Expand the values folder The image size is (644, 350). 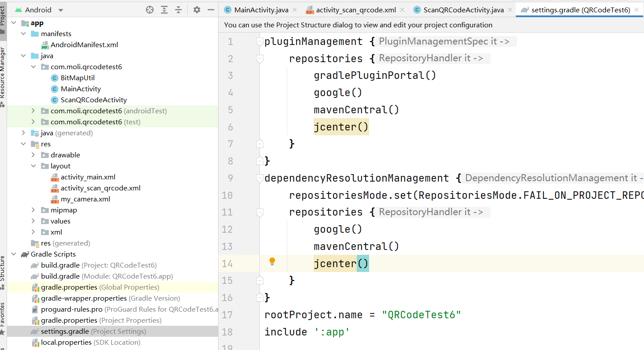click(x=33, y=221)
